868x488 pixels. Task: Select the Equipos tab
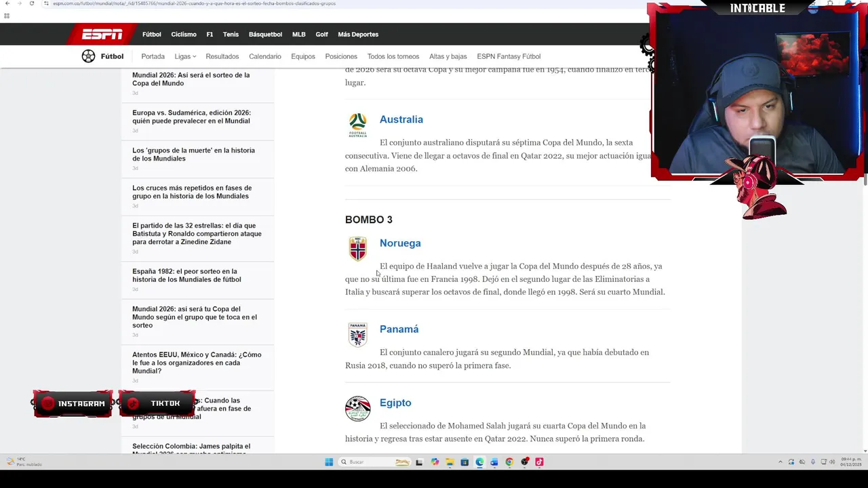click(x=302, y=56)
